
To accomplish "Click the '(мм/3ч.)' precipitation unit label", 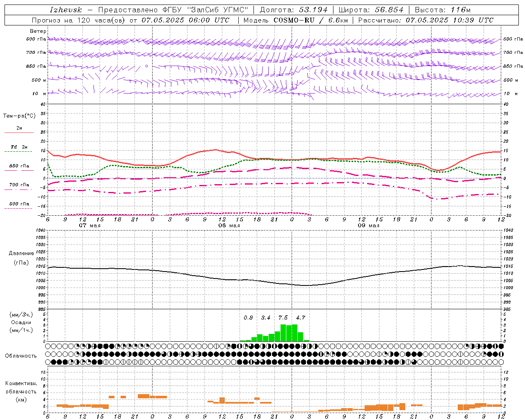I will tap(21, 315).
